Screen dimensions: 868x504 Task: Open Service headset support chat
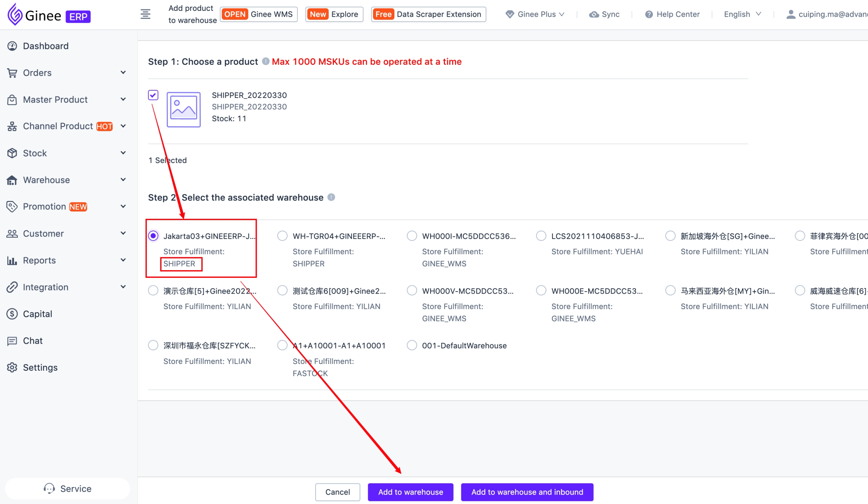point(68,488)
